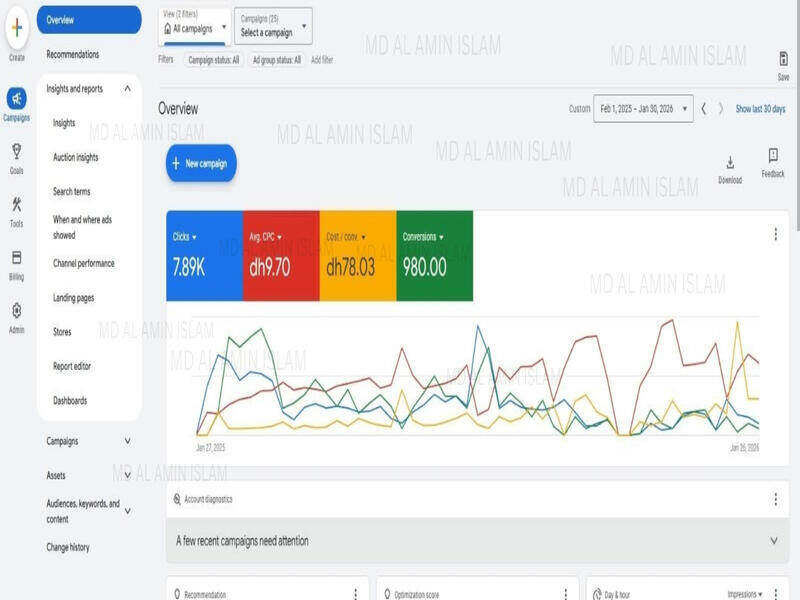
Task: Expand the Assets section
Action: coord(128,475)
